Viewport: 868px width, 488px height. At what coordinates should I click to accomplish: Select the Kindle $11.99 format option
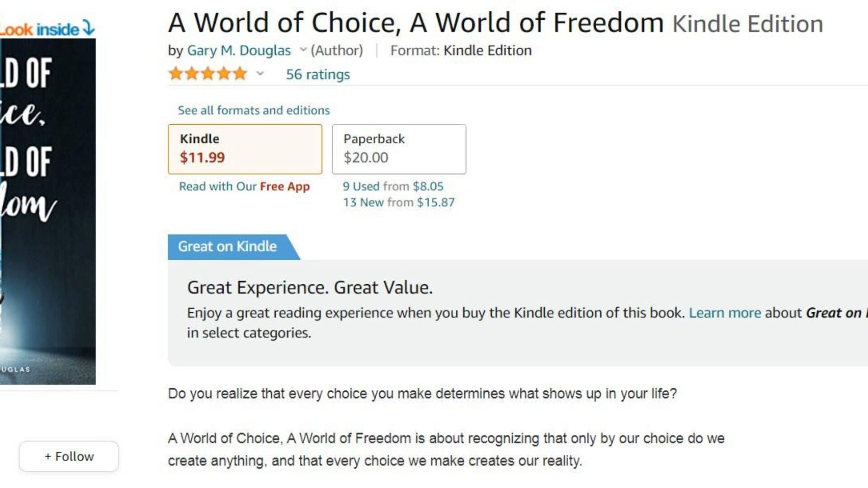click(245, 149)
